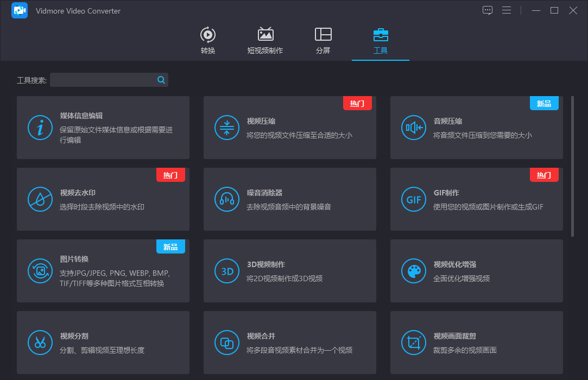Click the Vidmore Video Converter title text

tap(78, 11)
